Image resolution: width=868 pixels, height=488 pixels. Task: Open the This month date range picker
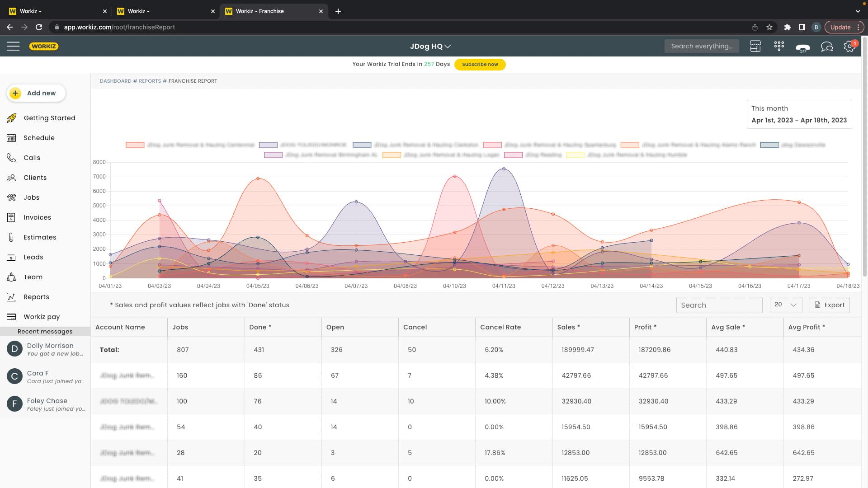tap(799, 114)
